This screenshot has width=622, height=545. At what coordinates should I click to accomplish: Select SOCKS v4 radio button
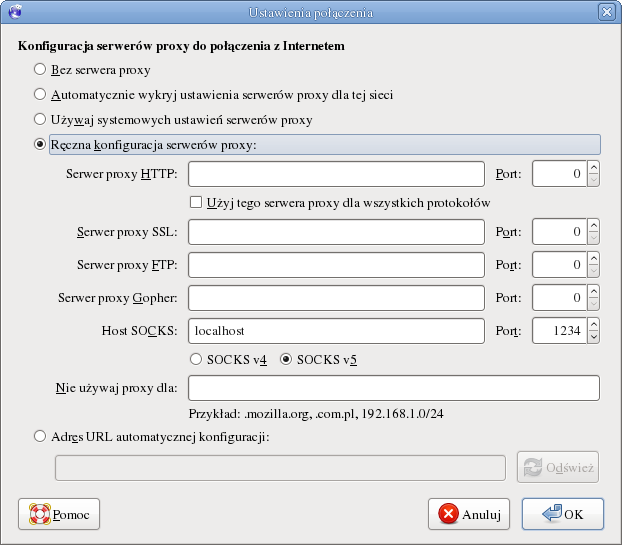(x=196, y=359)
